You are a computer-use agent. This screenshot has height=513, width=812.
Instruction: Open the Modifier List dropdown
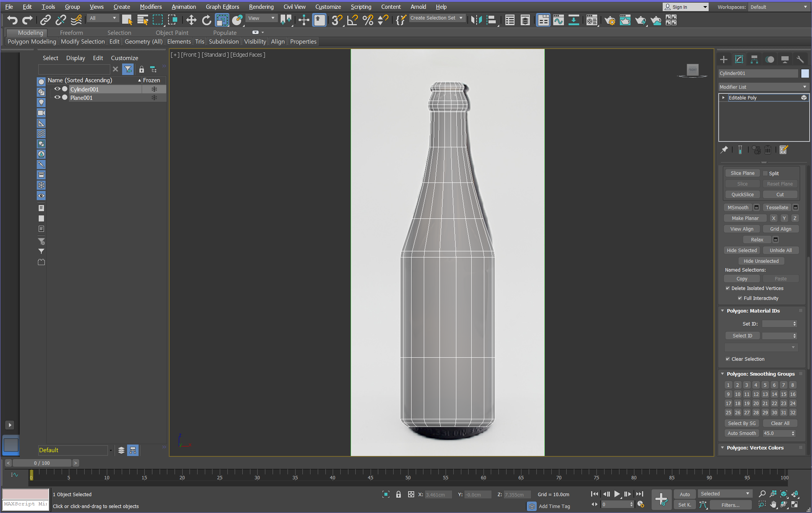pos(763,87)
